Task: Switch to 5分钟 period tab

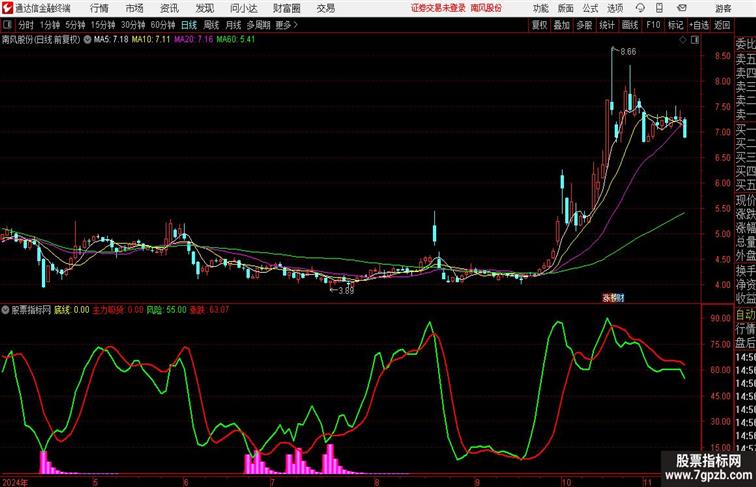Action: (x=75, y=25)
